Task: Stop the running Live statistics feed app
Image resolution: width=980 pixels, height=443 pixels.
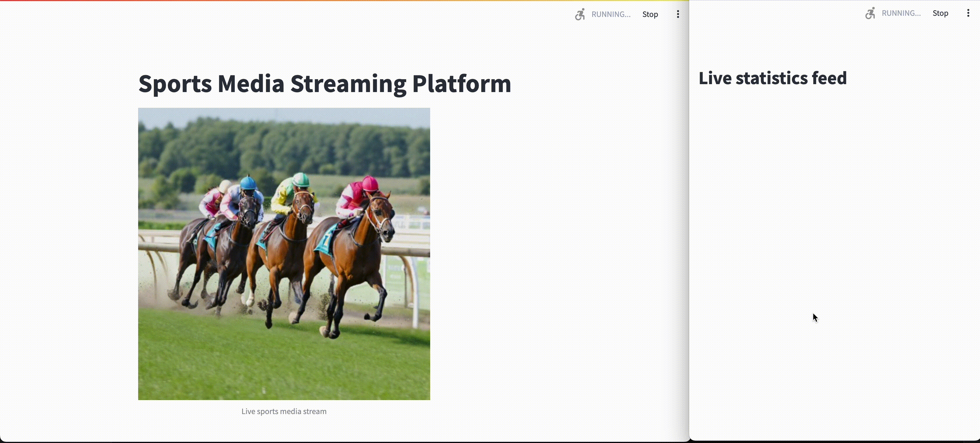Action: [x=940, y=13]
